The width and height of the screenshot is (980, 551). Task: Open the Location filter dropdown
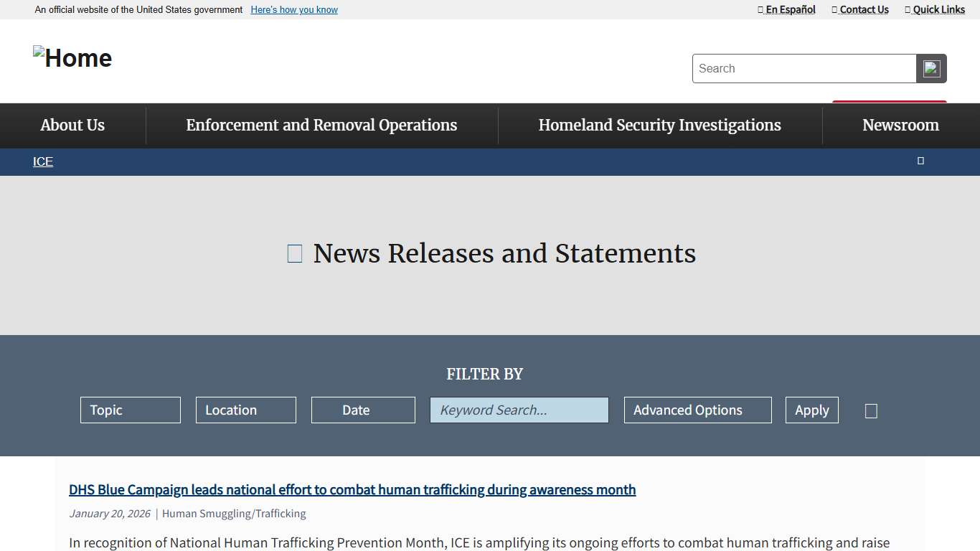pyautogui.click(x=245, y=410)
